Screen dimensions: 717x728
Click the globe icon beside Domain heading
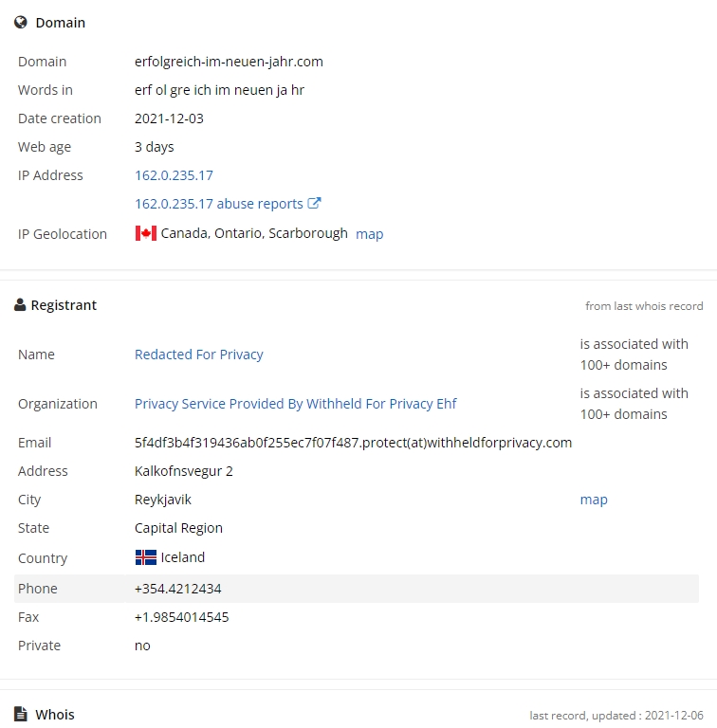21,23
